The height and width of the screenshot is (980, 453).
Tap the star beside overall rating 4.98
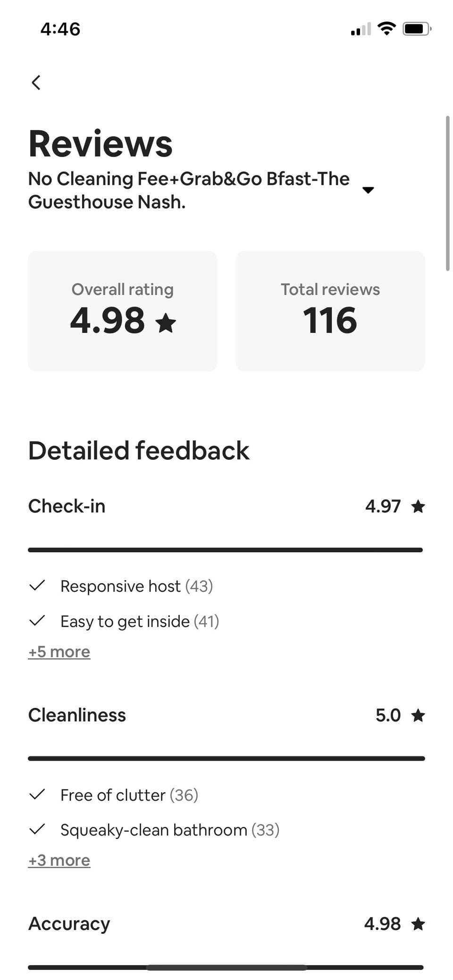click(166, 323)
